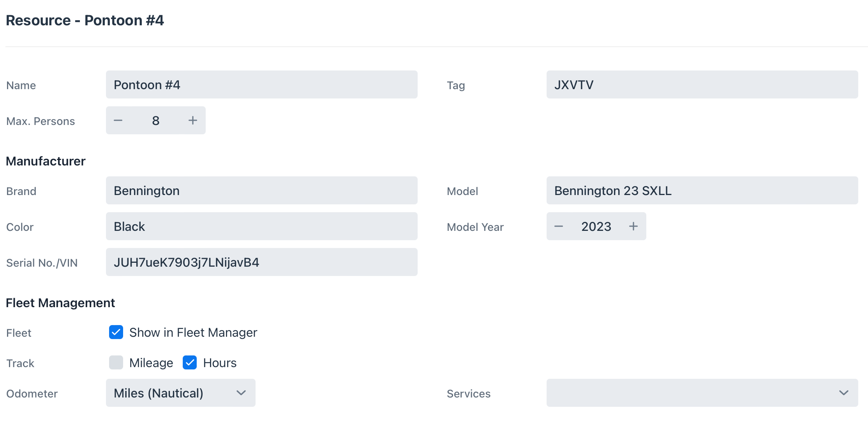Enable Mileage tracking checkbox
The height and width of the screenshot is (422, 868).
[x=116, y=363]
